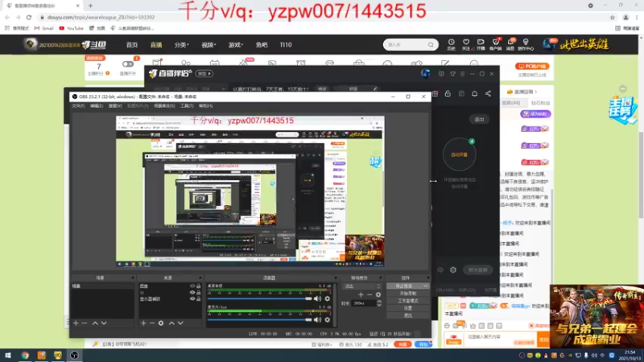This screenshot has height=362, width=644.
Task: Open OBS File menu
Action: click(78, 106)
